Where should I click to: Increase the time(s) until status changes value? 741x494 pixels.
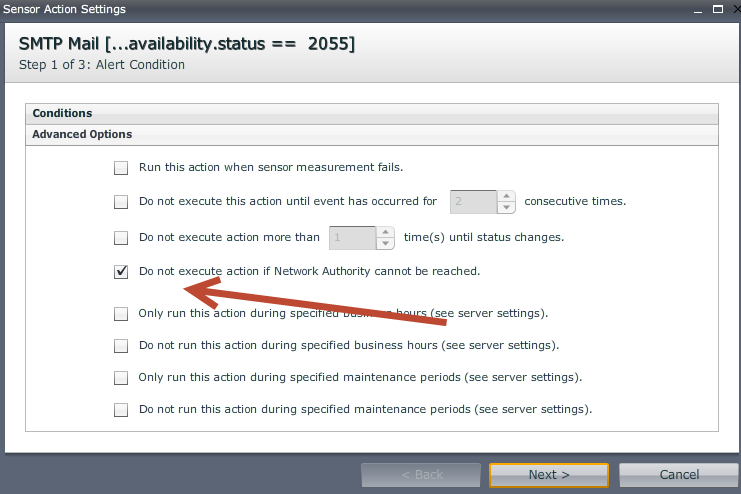[x=385, y=232]
